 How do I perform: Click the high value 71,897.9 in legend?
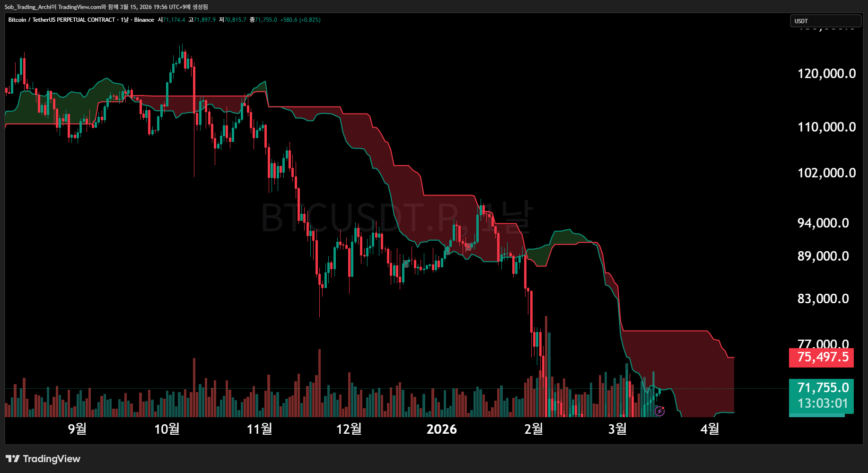coord(204,20)
